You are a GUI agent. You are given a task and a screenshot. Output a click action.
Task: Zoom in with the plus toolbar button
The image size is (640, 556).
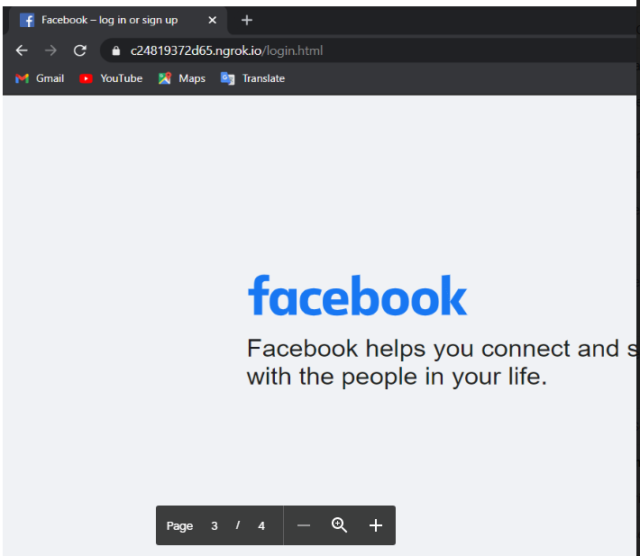[x=376, y=525]
